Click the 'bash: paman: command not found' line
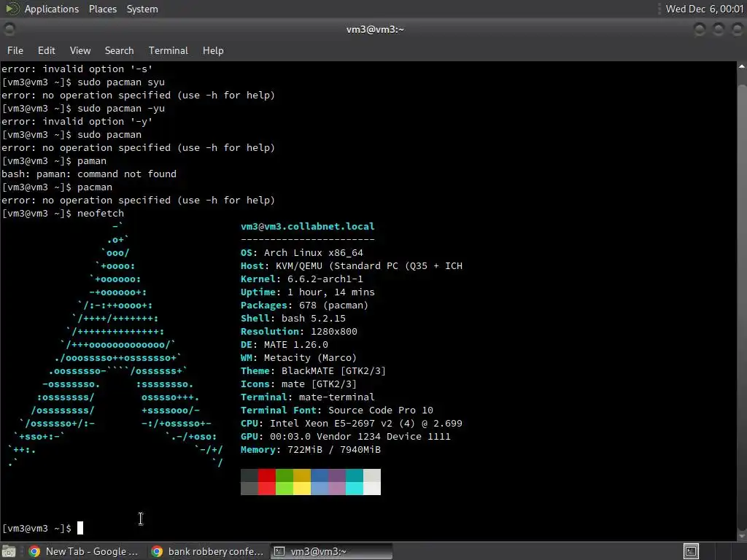The width and height of the screenshot is (747, 560). (89, 174)
